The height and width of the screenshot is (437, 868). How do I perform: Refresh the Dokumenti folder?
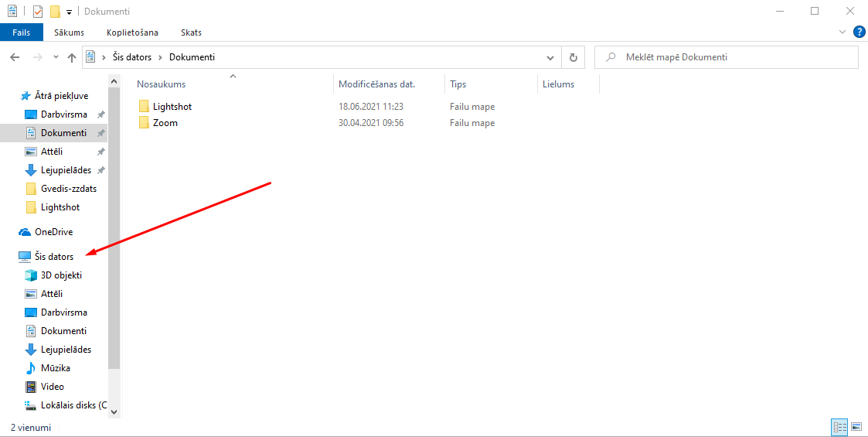(574, 57)
